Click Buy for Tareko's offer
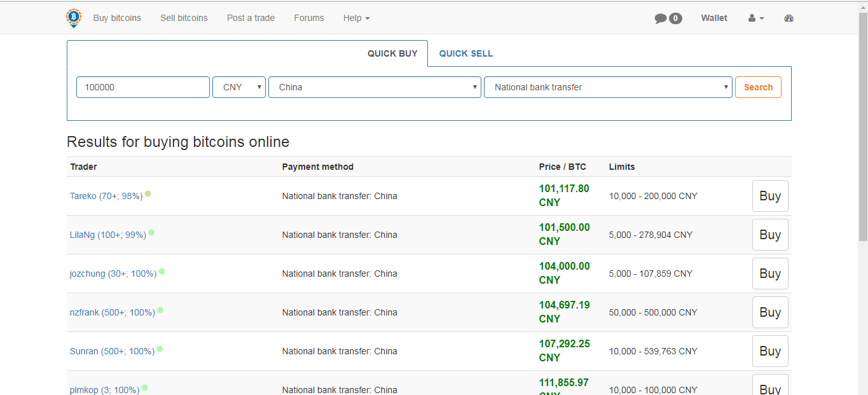Image resolution: width=868 pixels, height=395 pixels. [770, 196]
